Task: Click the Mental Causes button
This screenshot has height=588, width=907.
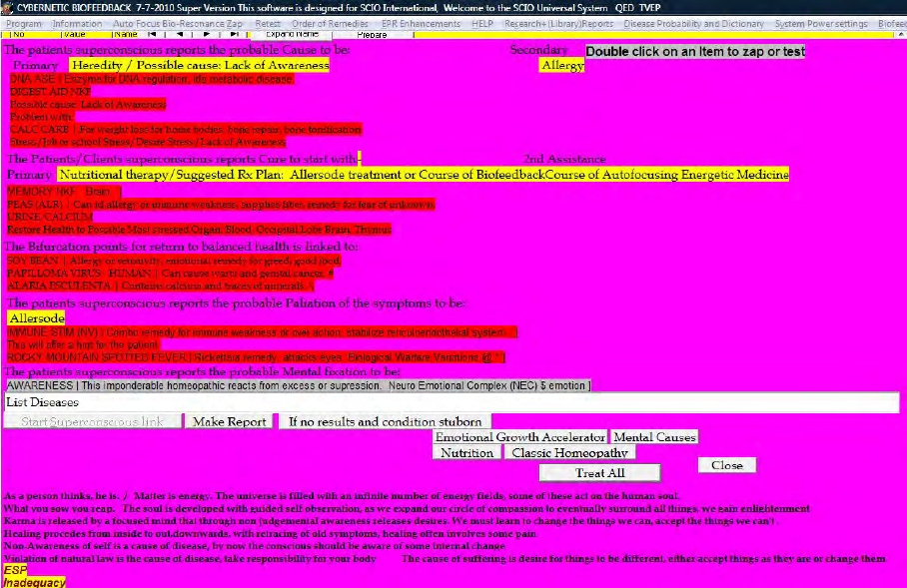Action: [x=655, y=437]
